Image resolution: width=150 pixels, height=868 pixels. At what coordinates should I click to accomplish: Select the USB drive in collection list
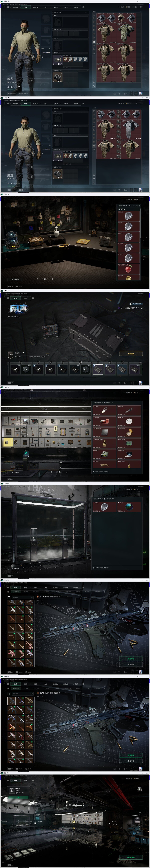104,410
